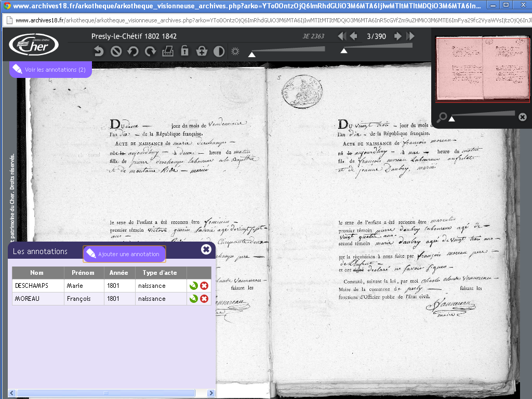
Task: Edit the DESCHAMPS Marie annotation
Action: (193, 286)
